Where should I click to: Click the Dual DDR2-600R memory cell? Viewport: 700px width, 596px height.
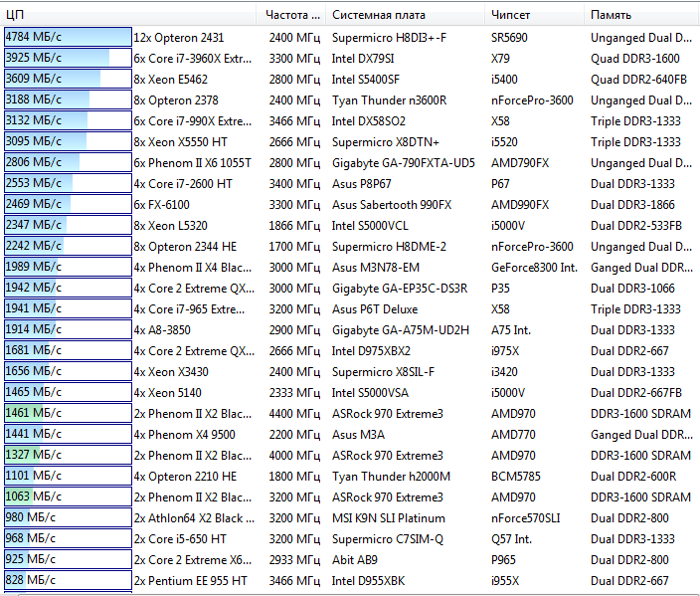point(633,477)
